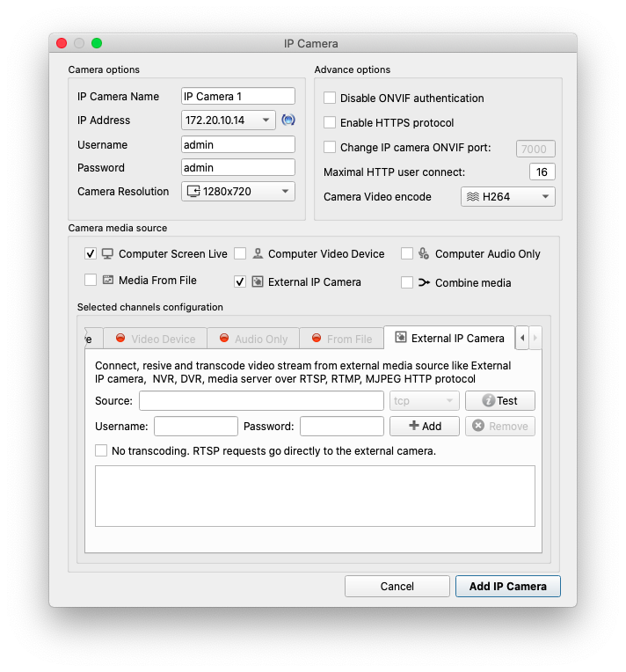Viewport: 626px width, 672px height.
Task: Switch to the From File tab
Action: click(x=342, y=339)
